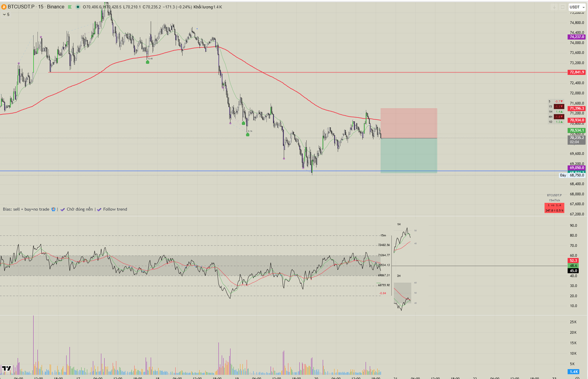Select the red stop-loss zone of short position

409,123
